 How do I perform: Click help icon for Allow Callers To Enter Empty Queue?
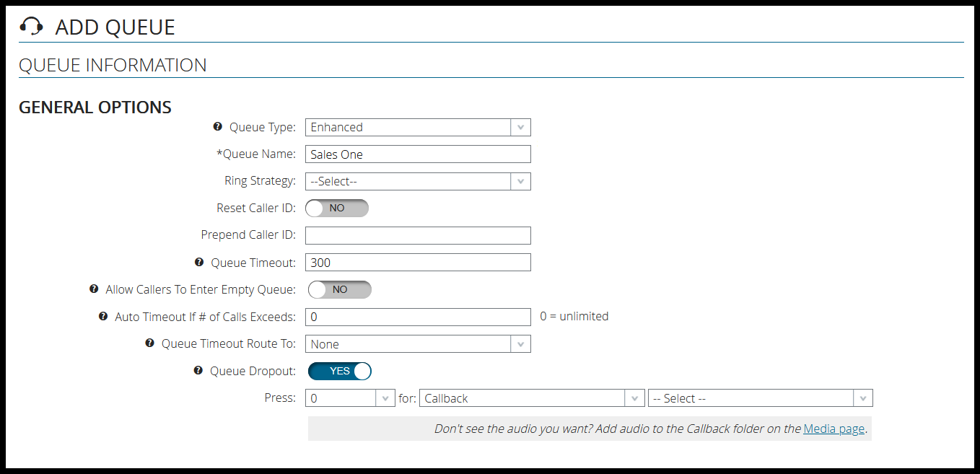pyautogui.click(x=94, y=289)
